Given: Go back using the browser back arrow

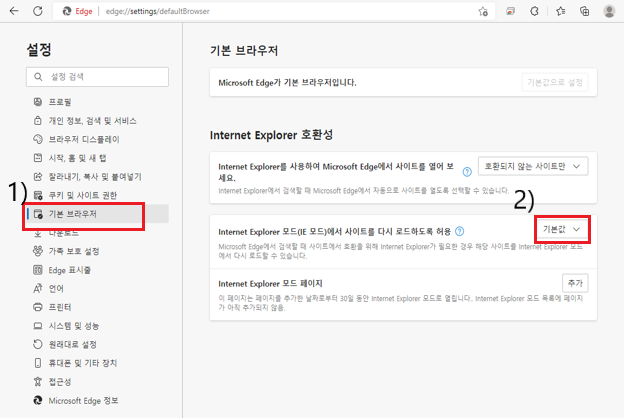Looking at the screenshot, I should (14, 11).
